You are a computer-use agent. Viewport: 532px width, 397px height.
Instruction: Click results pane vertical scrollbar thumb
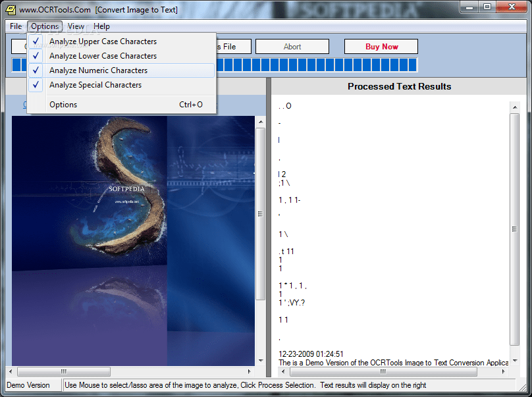tap(515, 229)
